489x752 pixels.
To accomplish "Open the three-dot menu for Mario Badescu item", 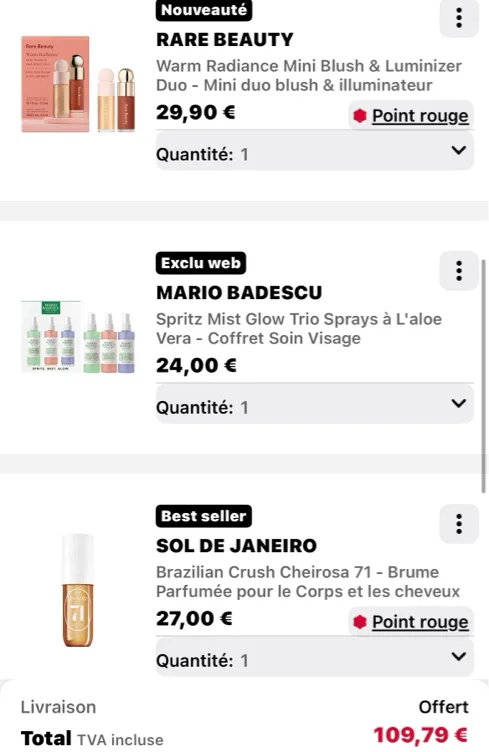I will pyautogui.click(x=459, y=270).
